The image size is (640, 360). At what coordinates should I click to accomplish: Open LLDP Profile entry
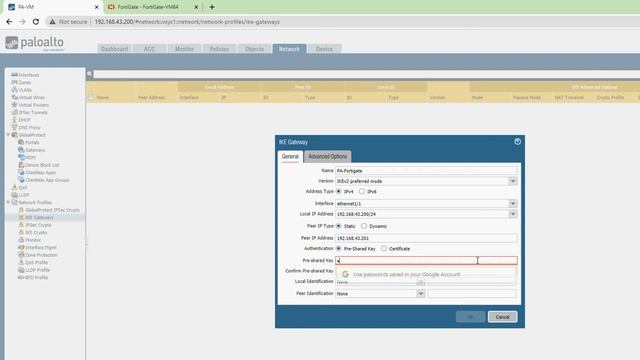point(37,270)
